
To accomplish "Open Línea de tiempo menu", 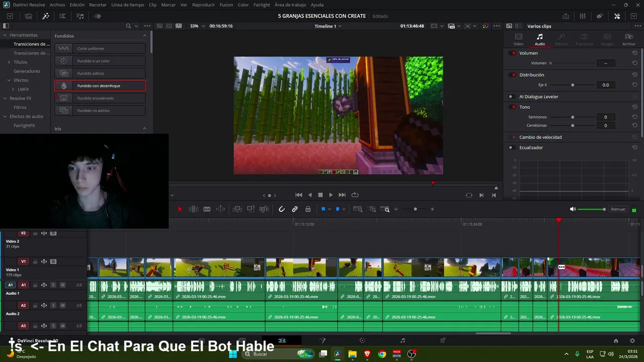I will (x=127, y=5).
